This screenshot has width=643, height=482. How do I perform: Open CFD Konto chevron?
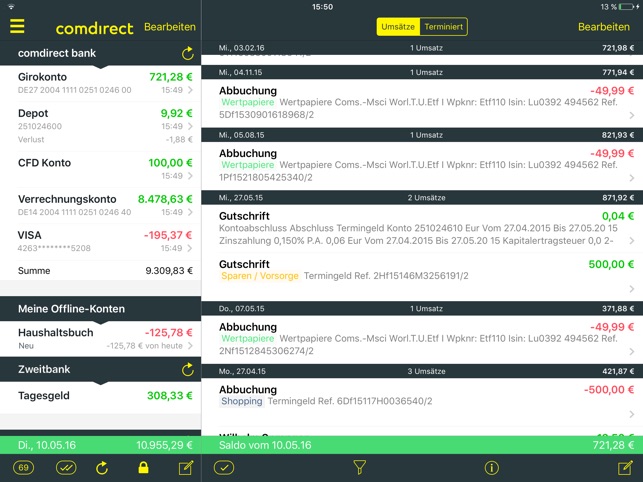(190, 176)
